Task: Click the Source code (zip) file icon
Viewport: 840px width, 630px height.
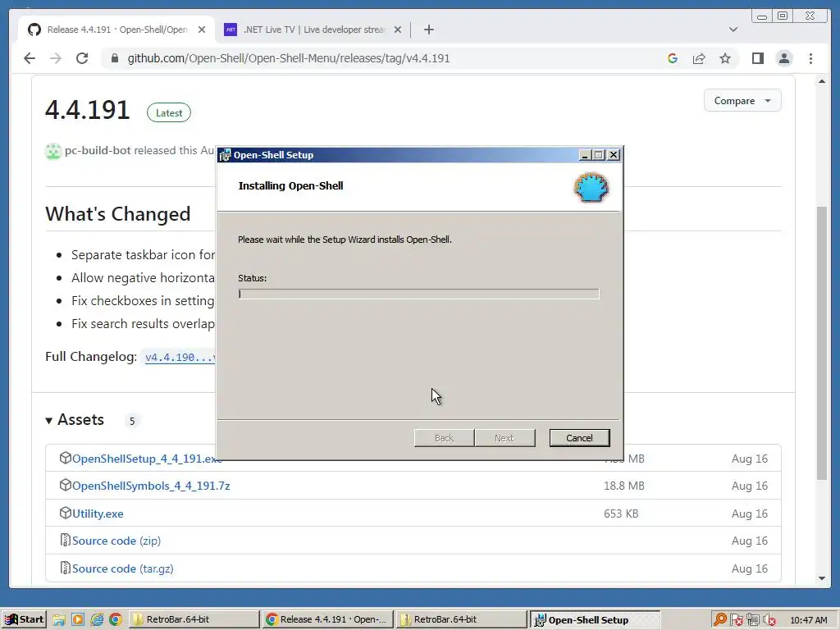Action: point(66,540)
